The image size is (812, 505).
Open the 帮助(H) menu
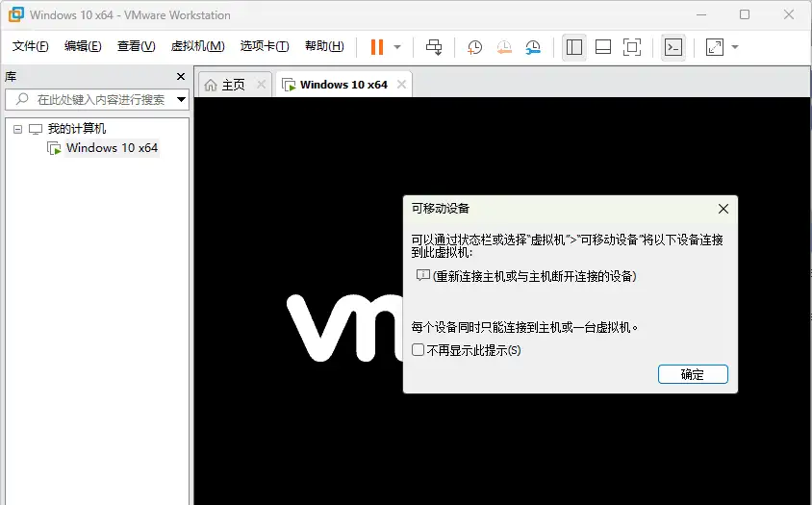pyautogui.click(x=324, y=46)
